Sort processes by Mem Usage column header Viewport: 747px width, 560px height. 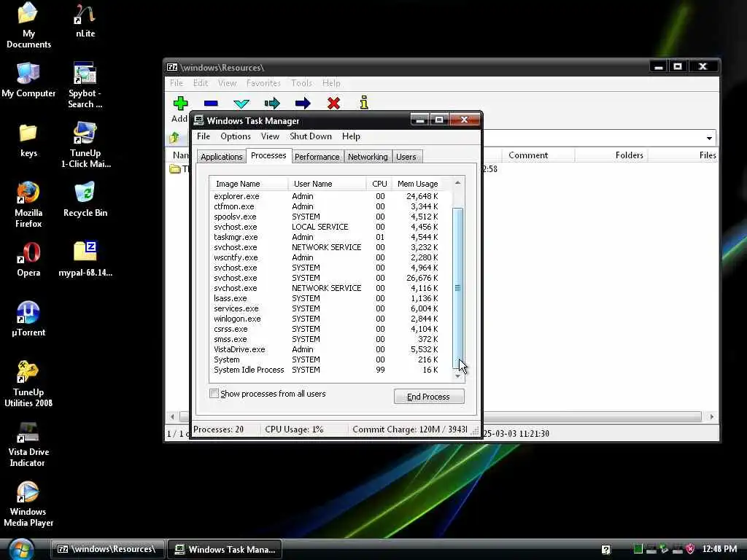click(x=418, y=184)
